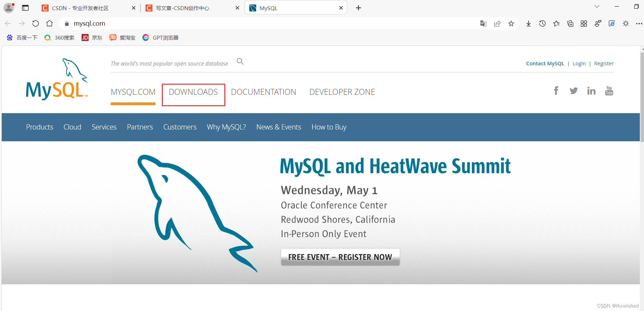644x311 pixels.
Task: Open the downloads toolbar icon
Action: click(528, 23)
